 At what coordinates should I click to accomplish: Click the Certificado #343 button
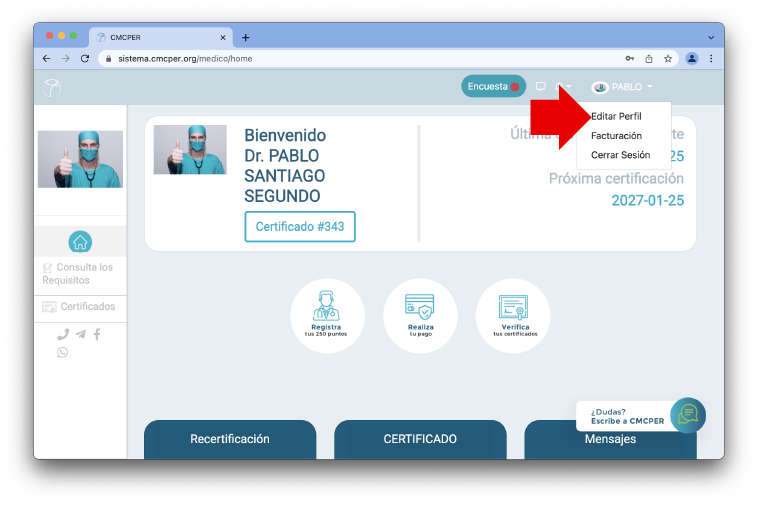pos(299,227)
